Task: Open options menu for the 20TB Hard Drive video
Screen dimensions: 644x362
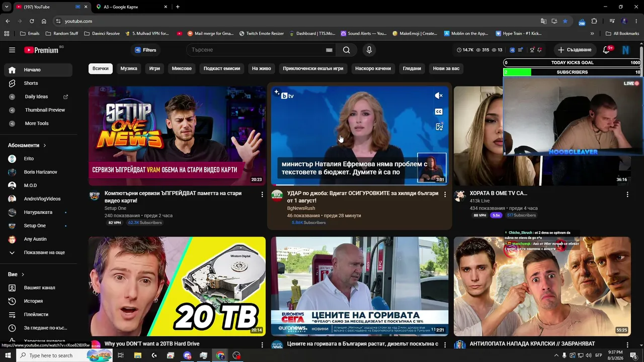Action: (262, 345)
